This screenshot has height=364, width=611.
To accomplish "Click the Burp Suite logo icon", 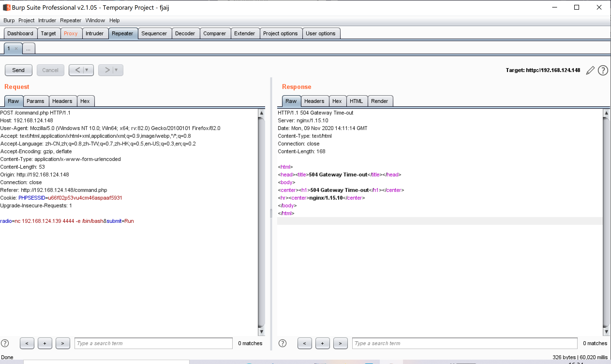I will tap(7, 7).
